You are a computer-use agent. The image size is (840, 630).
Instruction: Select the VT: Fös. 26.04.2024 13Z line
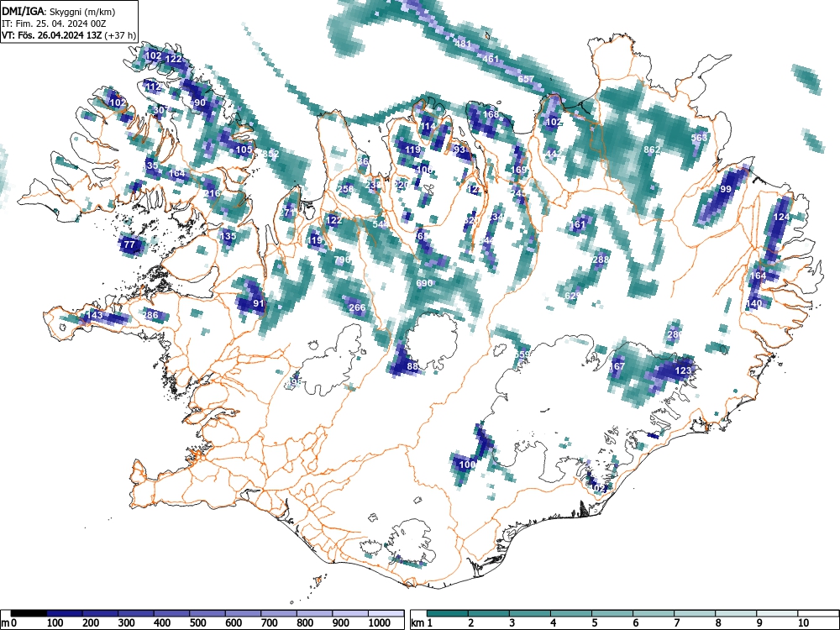coord(69,35)
